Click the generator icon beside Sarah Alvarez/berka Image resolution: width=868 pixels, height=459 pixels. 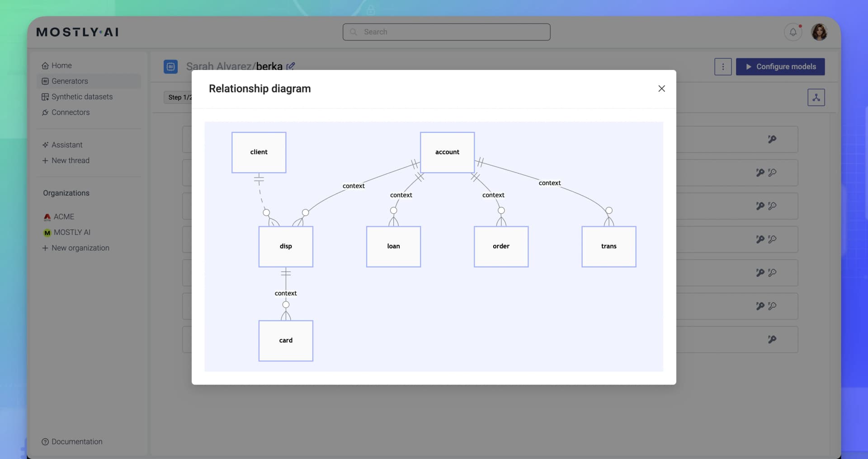170,66
